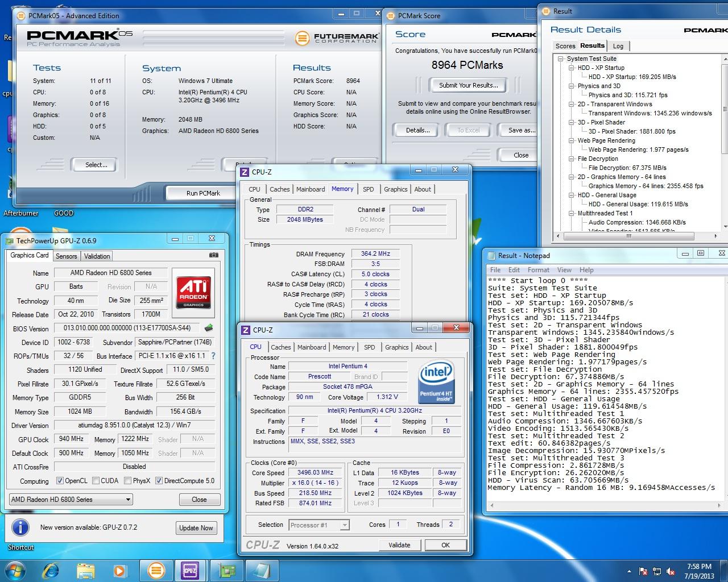Toggle the DirectCompute 5.0 checkbox
The width and height of the screenshot is (728, 582).
coord(159,481)
